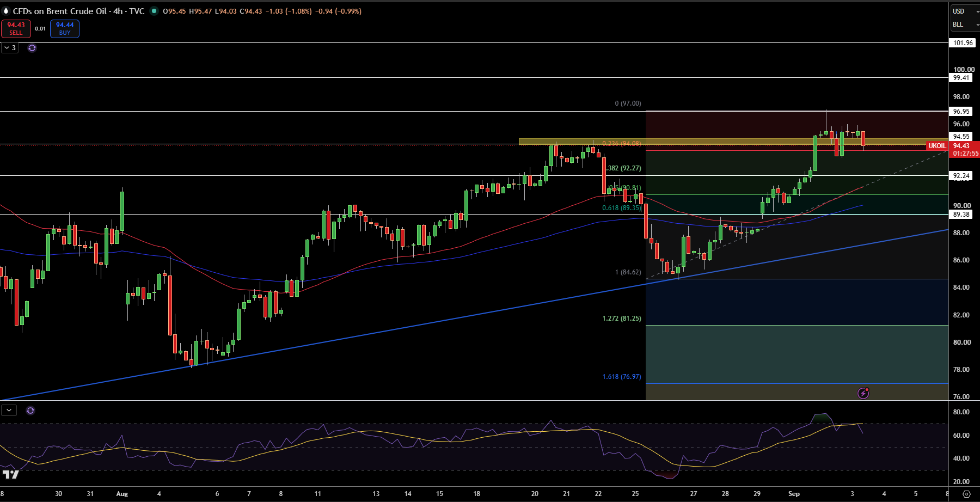Click the −1.03 (−1.08%) change value
Screen dimensions: 980x502
pyautogui.click(x=289, y=11)
